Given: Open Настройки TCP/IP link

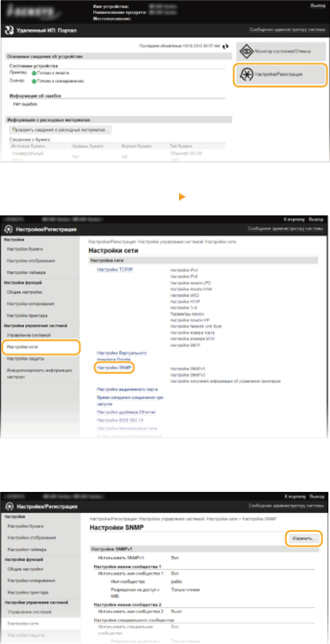Looking at the screenshot, I should click(115, 270).
